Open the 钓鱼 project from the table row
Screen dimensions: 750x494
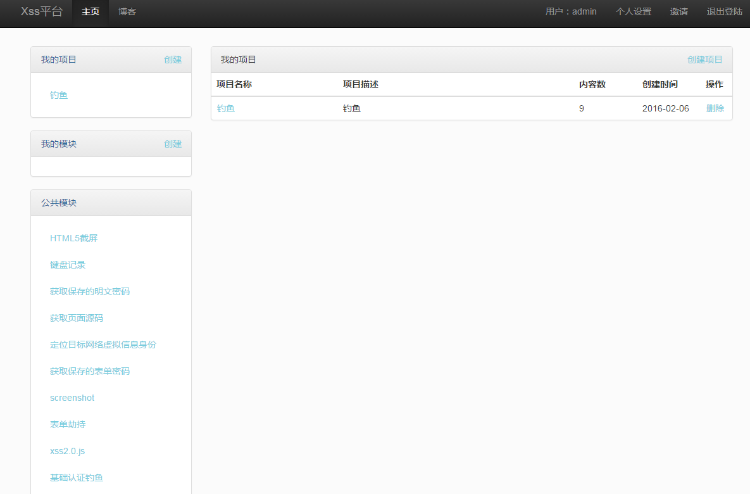click(x=226, y=108)
